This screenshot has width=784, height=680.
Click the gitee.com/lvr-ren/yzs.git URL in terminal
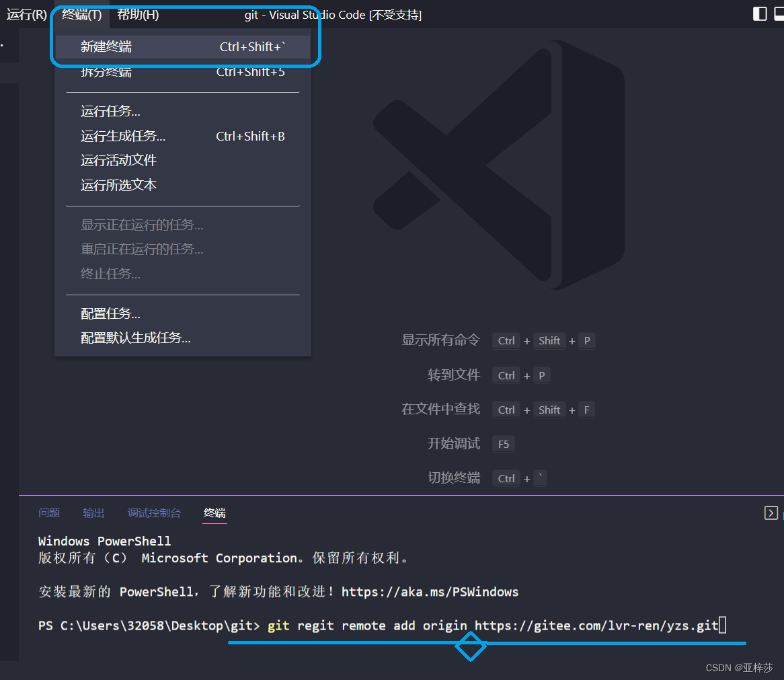[596, 626]
